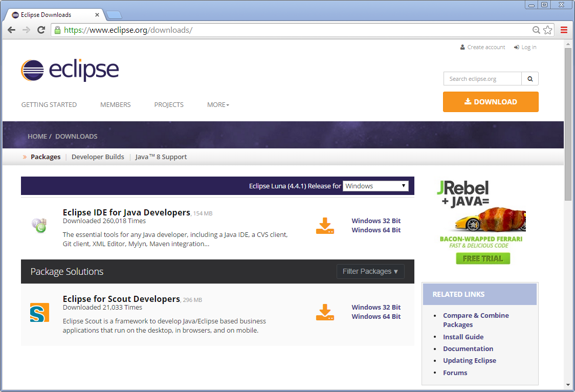This screenshot has height=392, width=575.
Task: Click the Search eclipse.org input field
Action: coord(482,79)
